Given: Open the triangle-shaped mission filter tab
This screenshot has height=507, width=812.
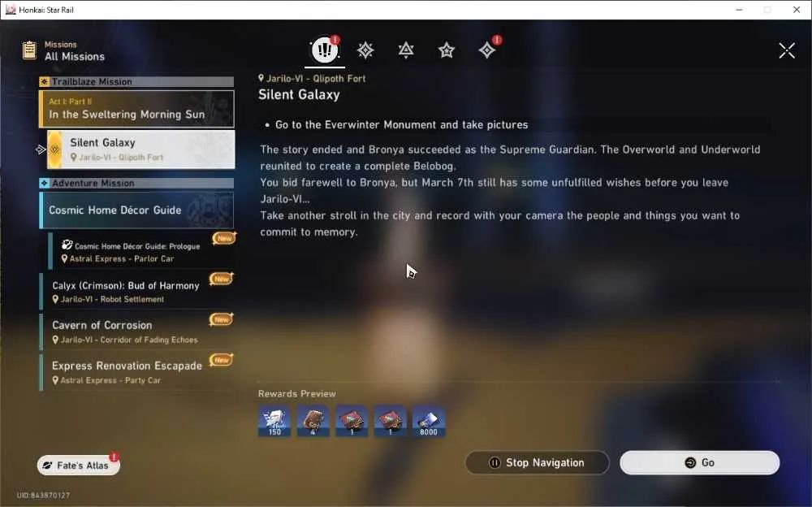Looking at the screenshot, I should coord(406,50).
